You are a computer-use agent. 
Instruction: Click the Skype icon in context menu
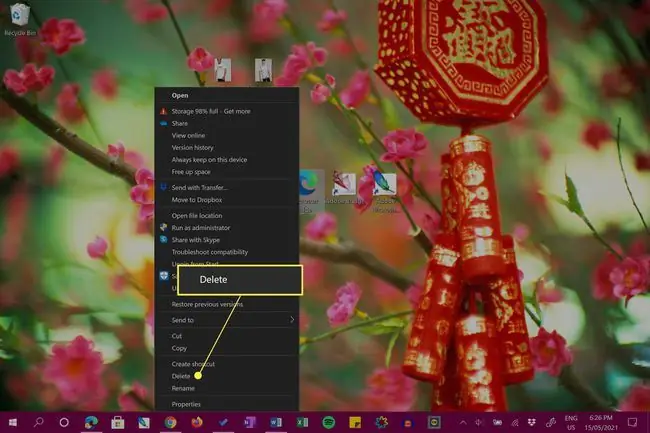pyautogui.click(x=163, y=239)
